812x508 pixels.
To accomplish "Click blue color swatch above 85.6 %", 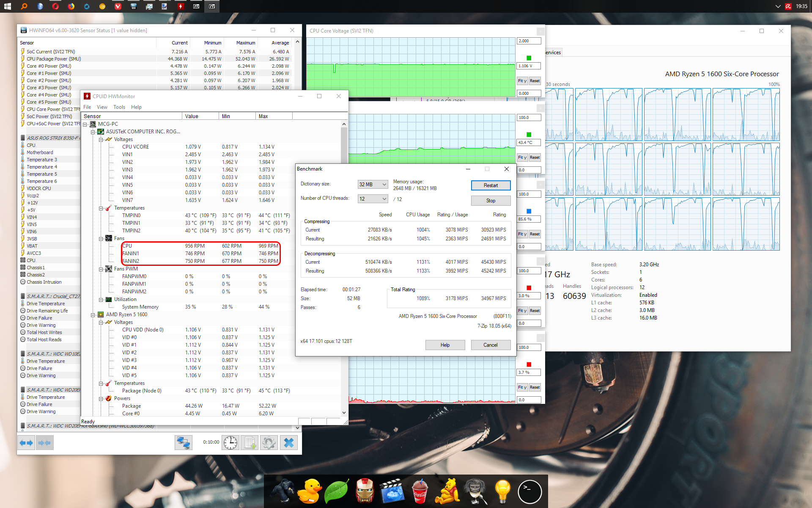I will 529,211.
